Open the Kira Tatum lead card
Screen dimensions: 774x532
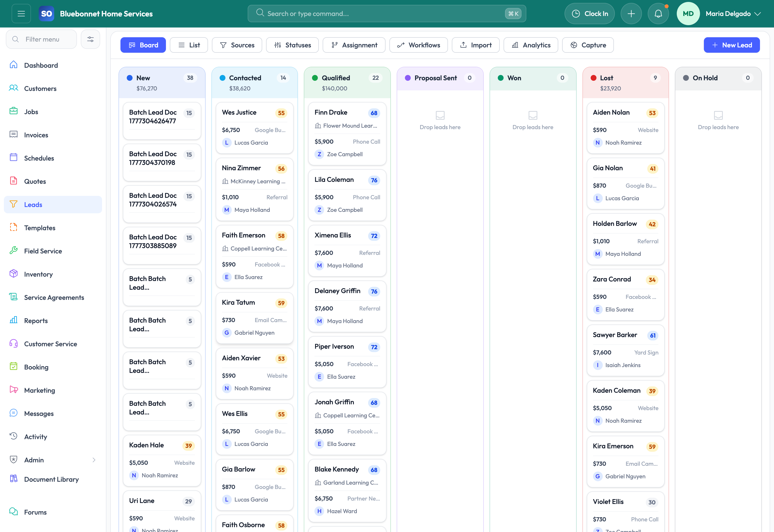click(x=254, y=318)
